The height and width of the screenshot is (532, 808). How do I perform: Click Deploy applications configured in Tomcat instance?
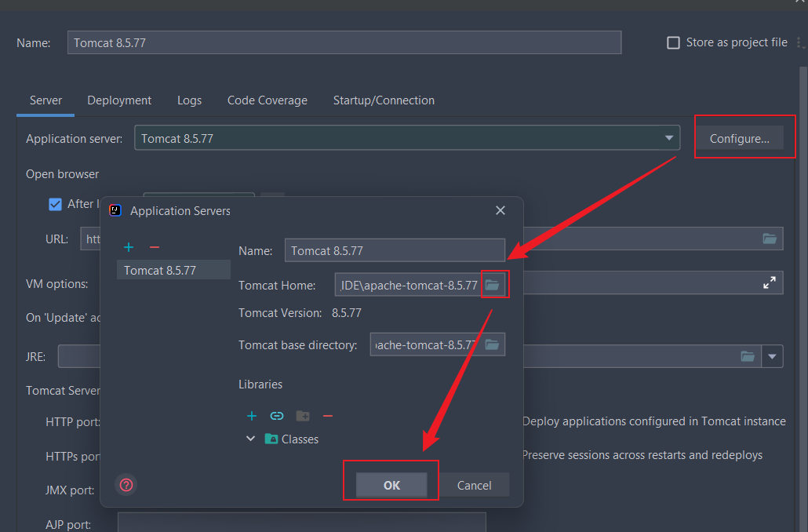(654, 421)
